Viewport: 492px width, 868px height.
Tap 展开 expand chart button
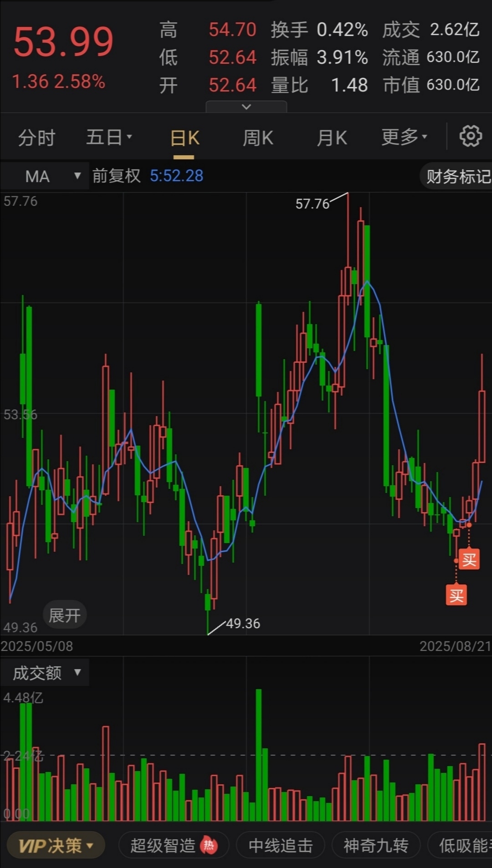coord(65,615)
